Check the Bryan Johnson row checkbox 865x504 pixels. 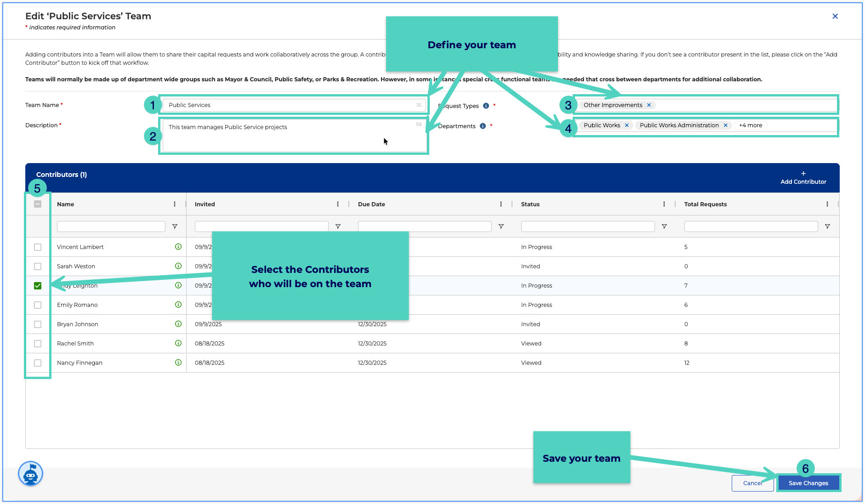(38, 324)
